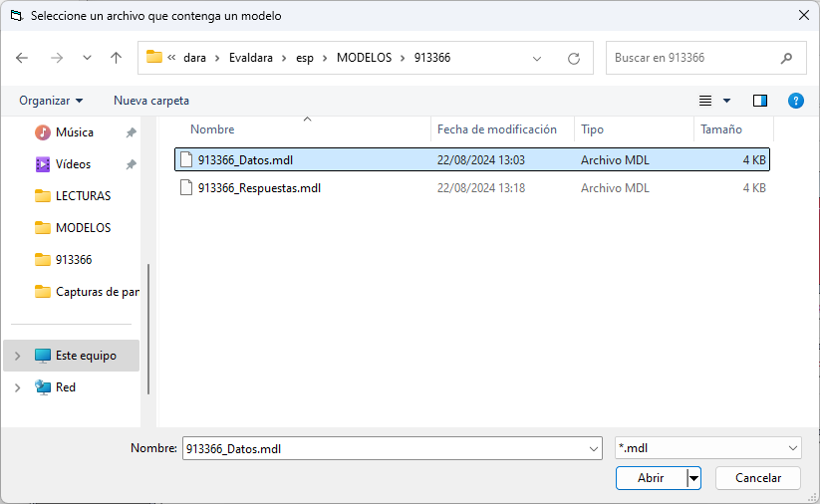Toggle the preview pane
820x504 pixels.
pyautogui.click(x=760, y=101)
